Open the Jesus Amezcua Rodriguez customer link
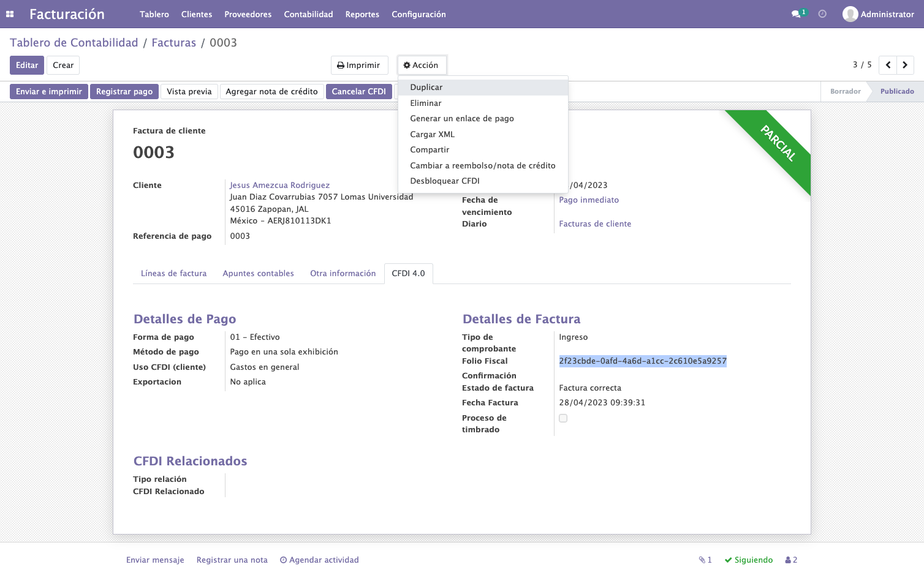The height and width of the screenshot is (578, 924). tap(279, 185)
